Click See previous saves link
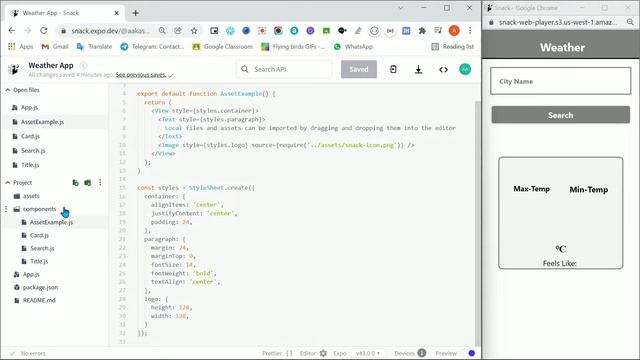 (x=140, y=75)
